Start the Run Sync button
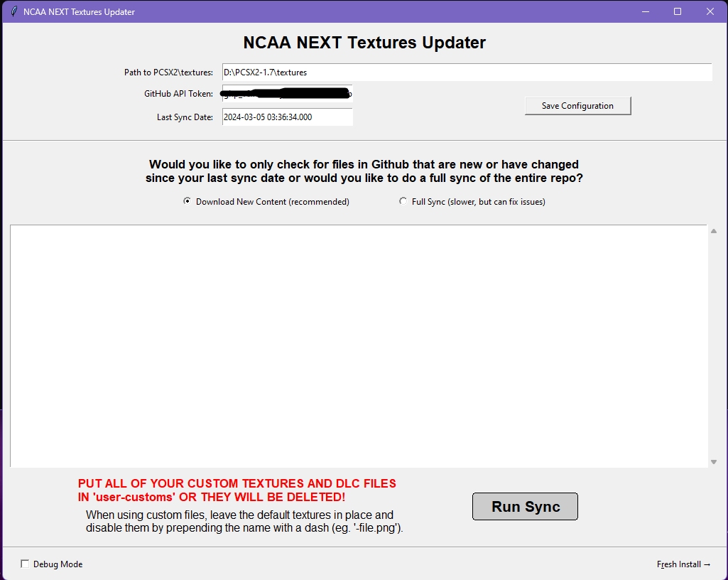Viewport: 728px width, 580px height. 525,507
